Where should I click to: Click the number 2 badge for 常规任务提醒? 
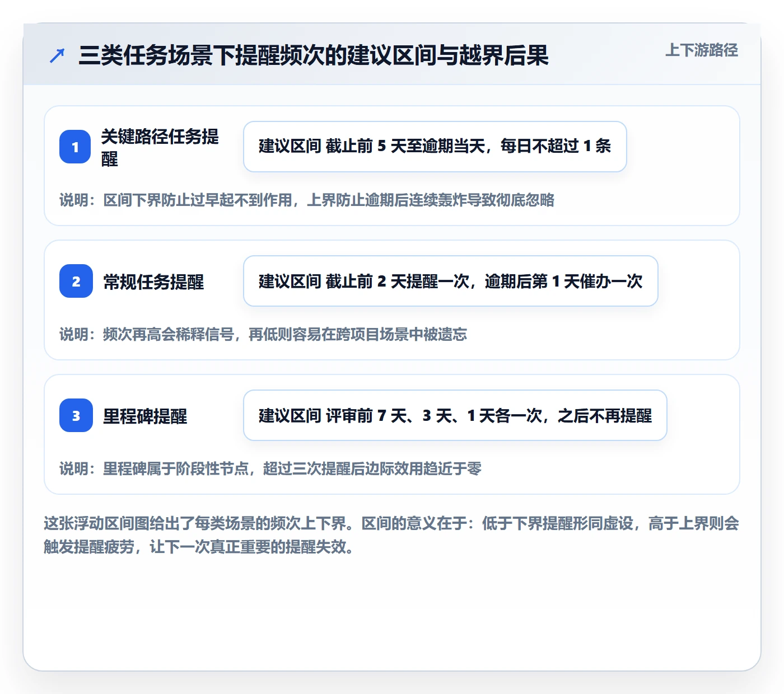tap(76, 281)
